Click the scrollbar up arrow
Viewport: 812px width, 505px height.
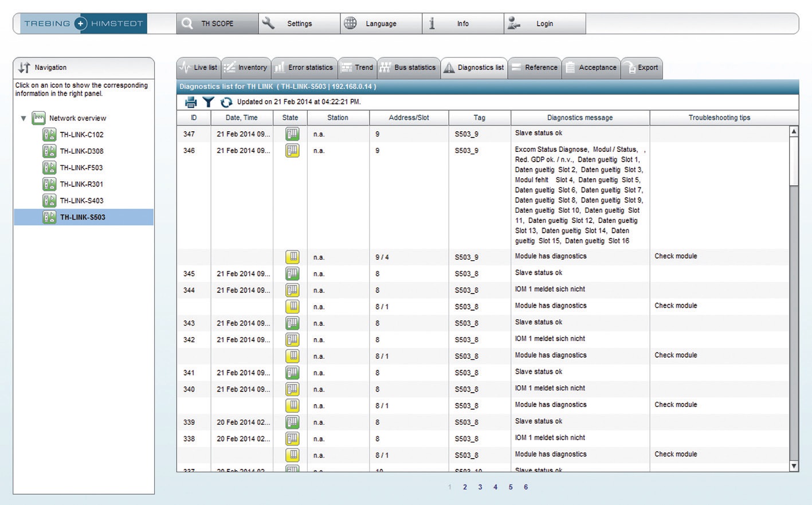coord(794,132)
